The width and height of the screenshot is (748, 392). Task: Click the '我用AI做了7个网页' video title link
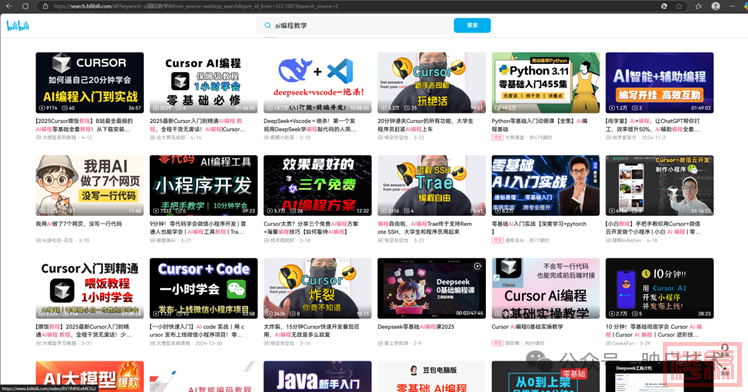point(79,224)
